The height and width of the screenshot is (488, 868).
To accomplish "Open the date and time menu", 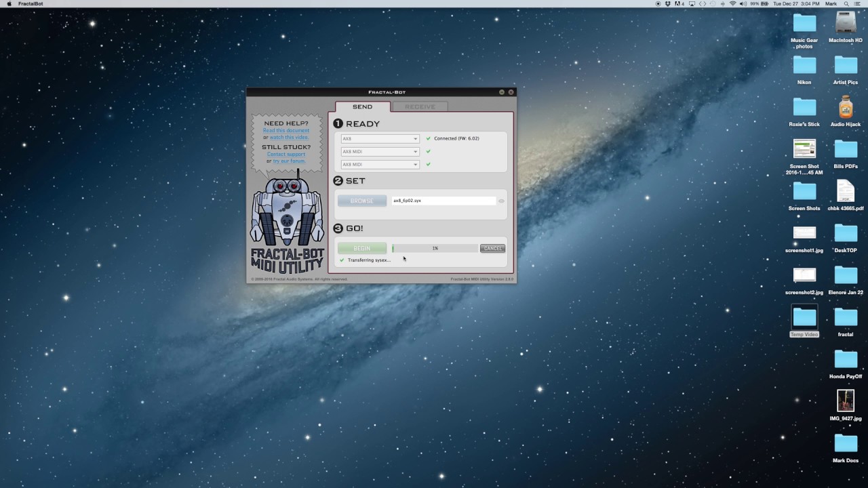I will tap(796, 3).
